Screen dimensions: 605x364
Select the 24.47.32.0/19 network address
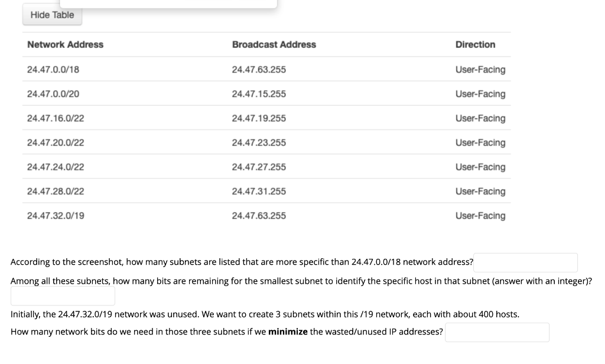pos(56,215)
